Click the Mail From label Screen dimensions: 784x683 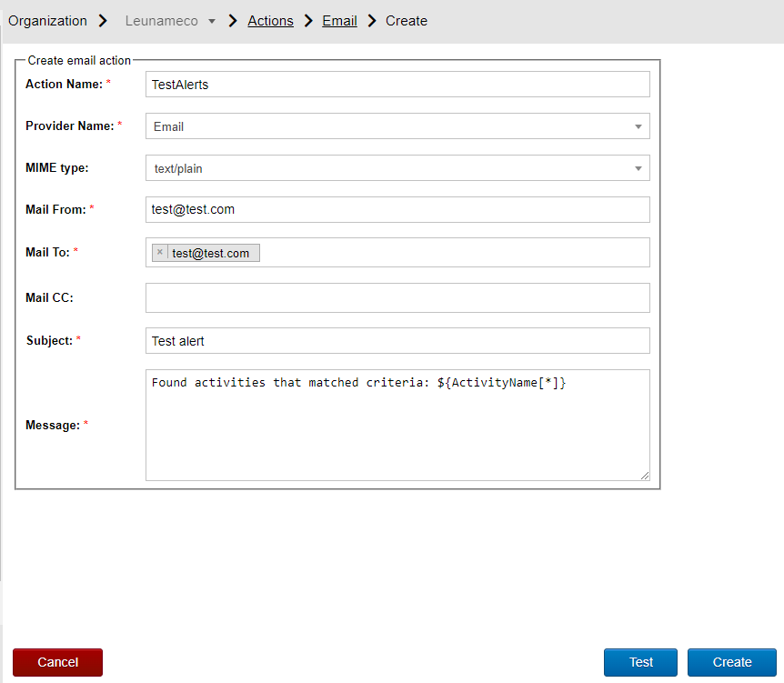click(56, 209)
